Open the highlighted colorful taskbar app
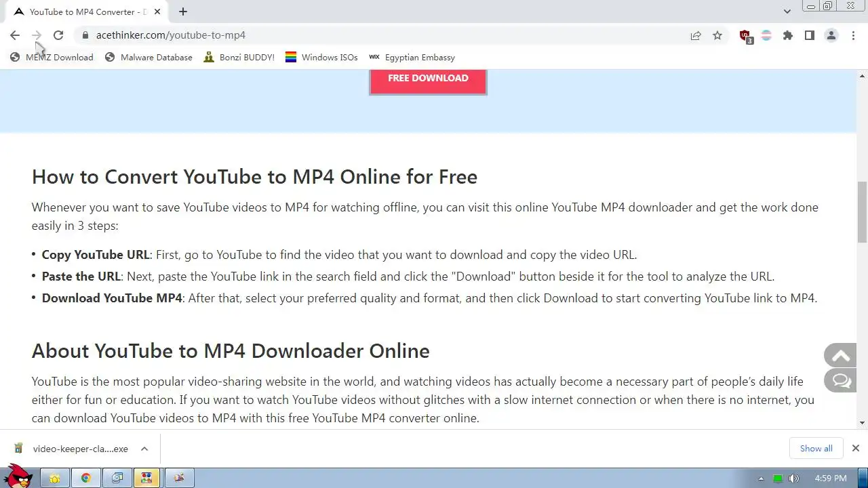868x488 pixels. [x=146, y=478]
